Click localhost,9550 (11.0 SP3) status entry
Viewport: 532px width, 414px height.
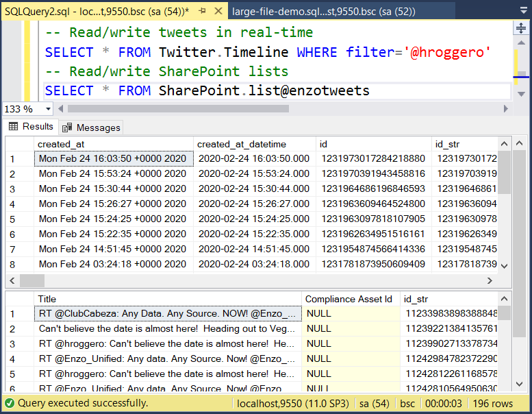(293, 404)
